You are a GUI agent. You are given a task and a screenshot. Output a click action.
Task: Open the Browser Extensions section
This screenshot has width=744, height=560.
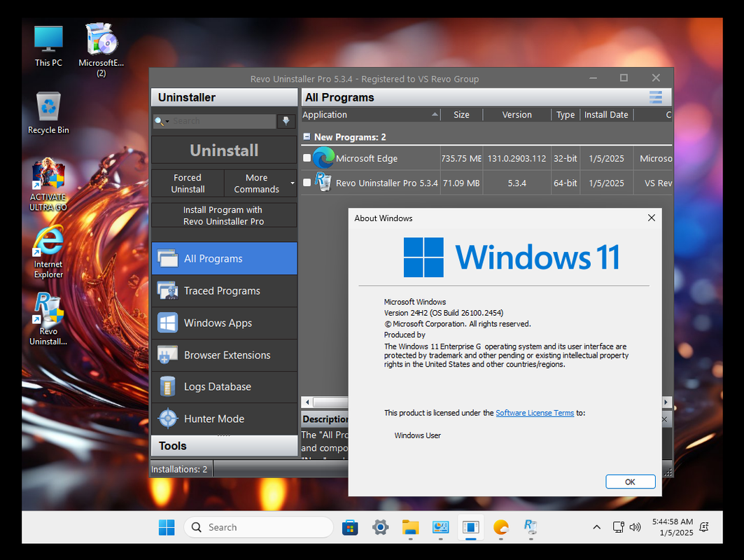coord(225,355)
